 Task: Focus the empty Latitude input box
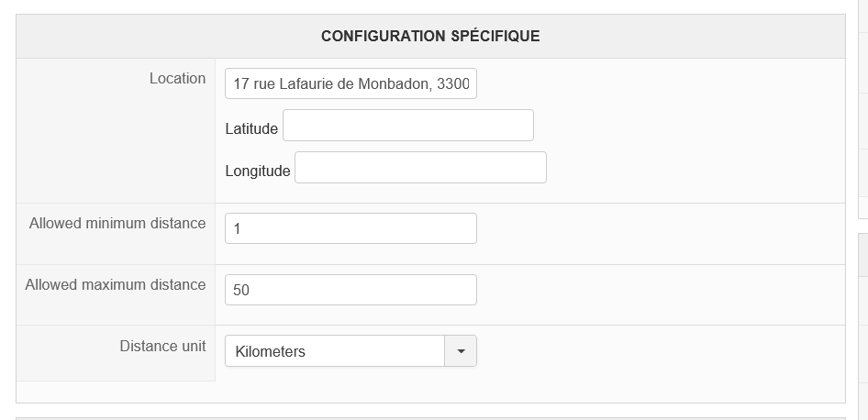pos(407,126)
